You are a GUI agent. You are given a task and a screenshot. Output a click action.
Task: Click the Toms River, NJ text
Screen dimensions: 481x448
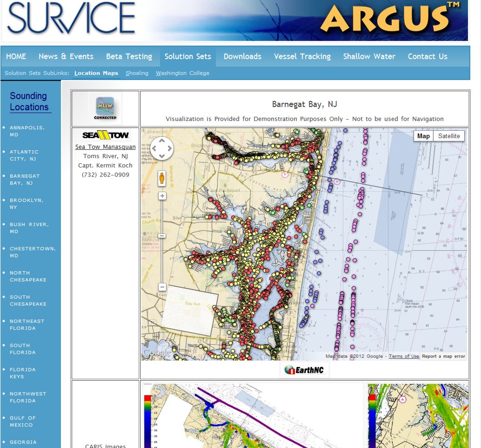point(106,156)
